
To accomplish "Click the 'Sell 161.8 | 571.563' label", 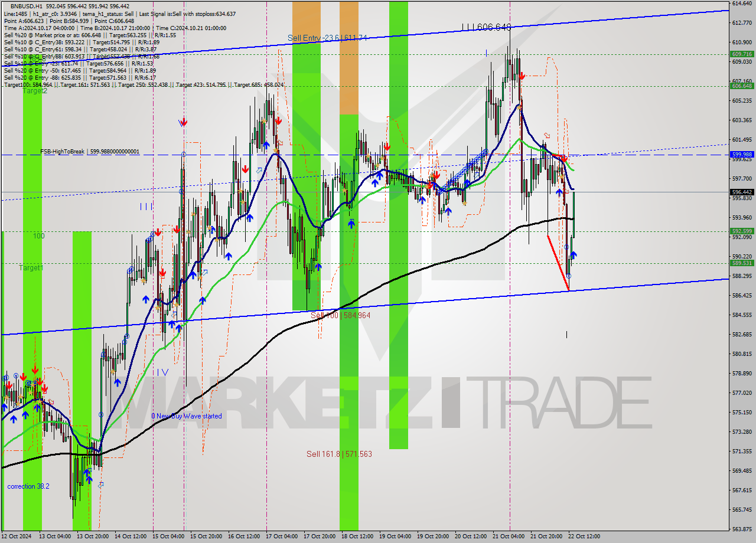I will click(339, 454).
